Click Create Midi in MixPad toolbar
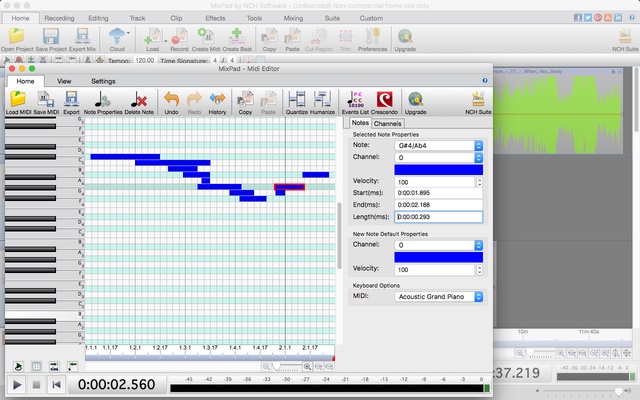The height and width of the screenshot is (400, 640). [206, 40]
